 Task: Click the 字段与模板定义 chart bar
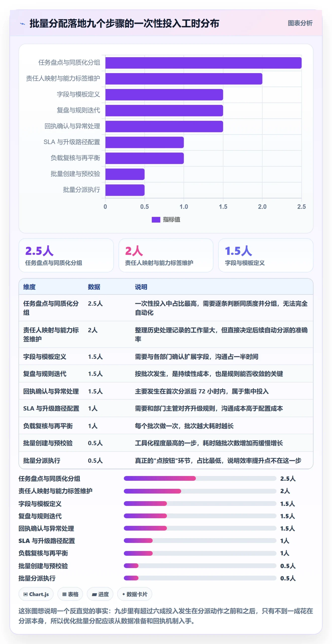coord(164,95)
